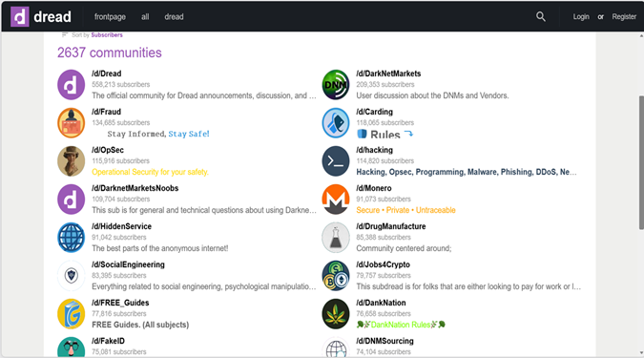Image resolution: width=644 pixels, height=358 pixels.
Task: Click the /d/hacking terminal avatar
Action: click(x=336, y=161)
